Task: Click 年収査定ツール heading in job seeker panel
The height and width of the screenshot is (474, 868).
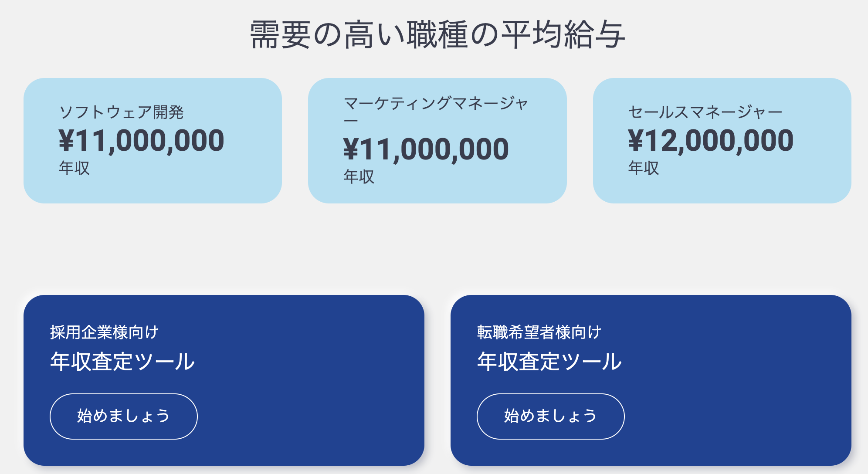Action: tap(549, 362)
